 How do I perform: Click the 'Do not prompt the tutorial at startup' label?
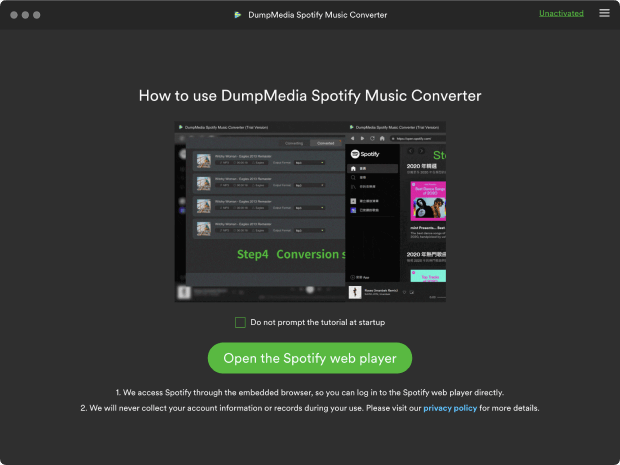(x=318, y=322)
